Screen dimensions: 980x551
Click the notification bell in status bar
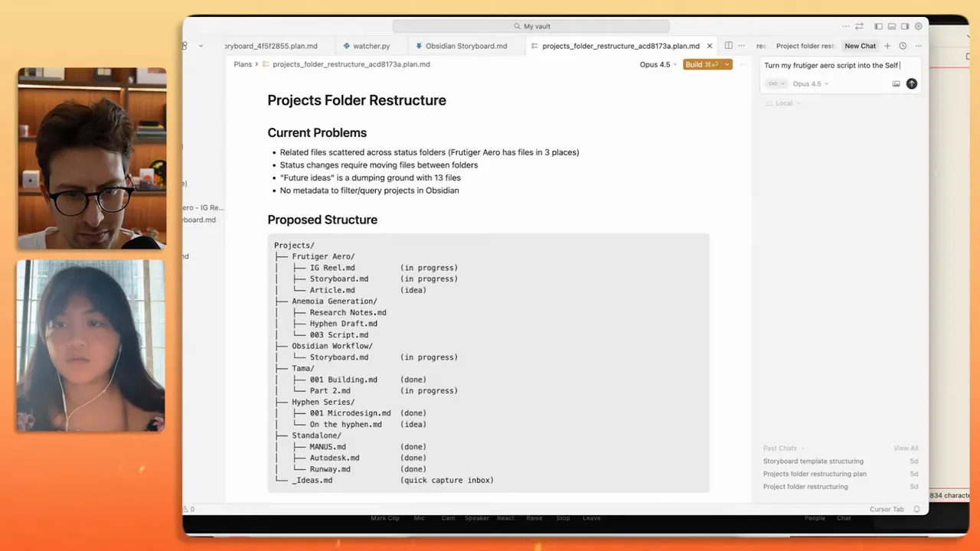pyautogui.click(x=916, y=509)
